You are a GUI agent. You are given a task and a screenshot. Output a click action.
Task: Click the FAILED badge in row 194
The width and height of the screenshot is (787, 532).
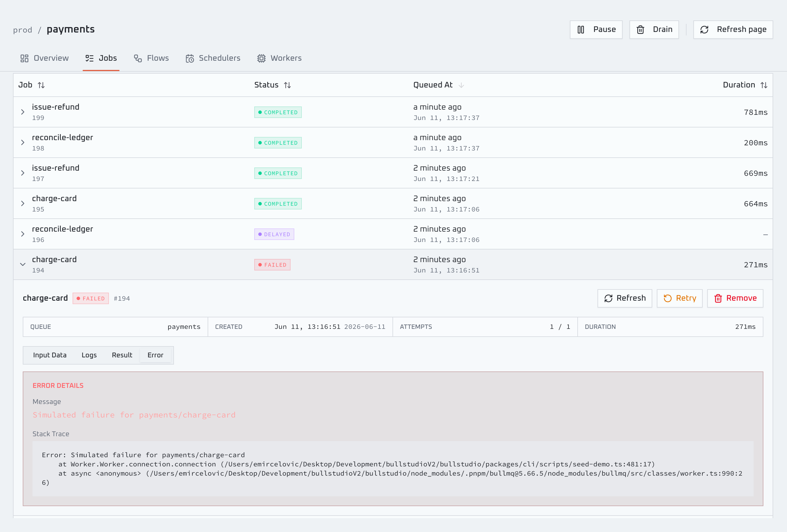272,265
